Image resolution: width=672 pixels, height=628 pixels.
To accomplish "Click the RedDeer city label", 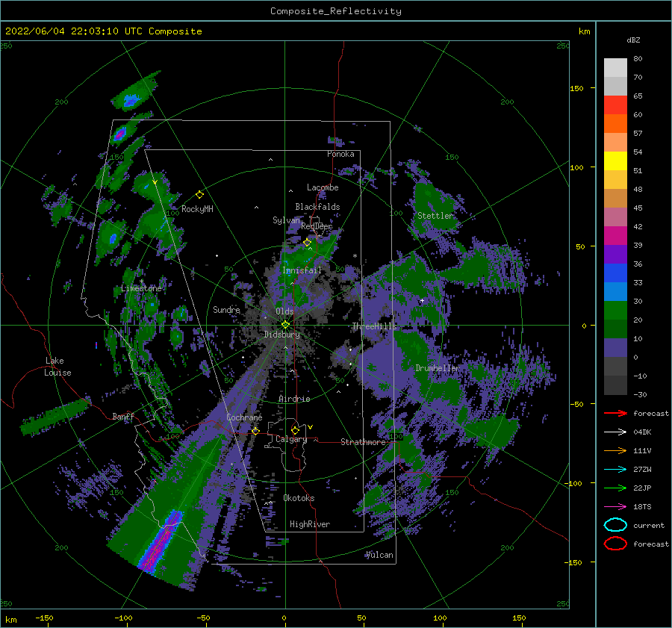I will 317,226.
